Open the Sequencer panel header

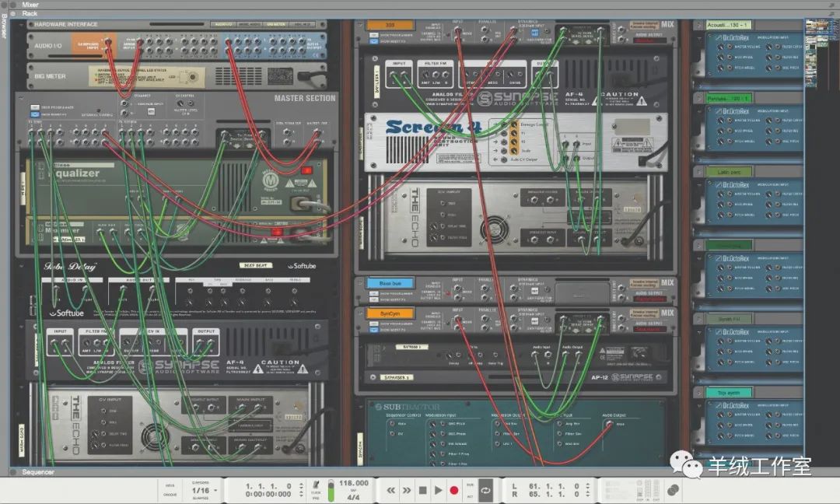click(x=37, y=472)
